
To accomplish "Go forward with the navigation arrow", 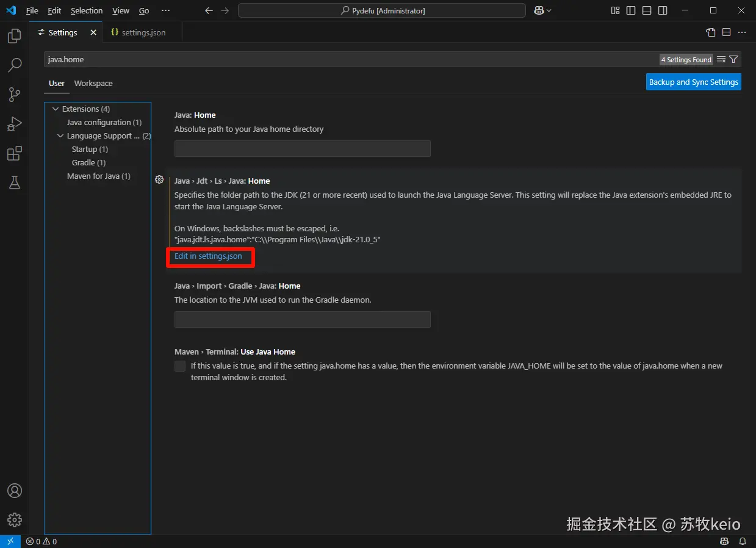I will 225,10.
